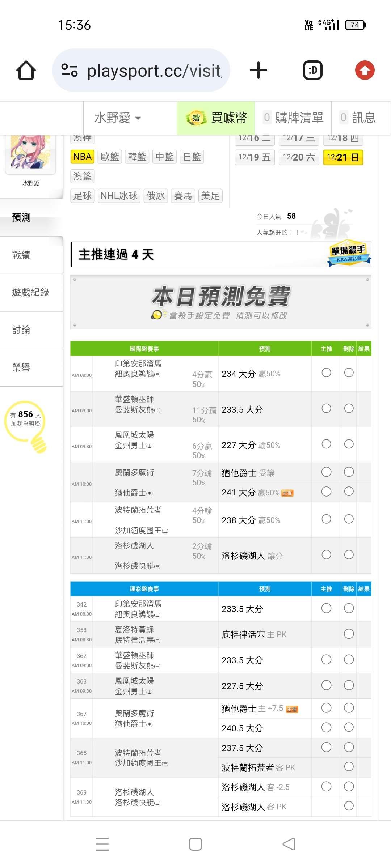This screenshot has width=391, height=868.
Task: Tap the red update arrow icon
Action: (365, 70)
